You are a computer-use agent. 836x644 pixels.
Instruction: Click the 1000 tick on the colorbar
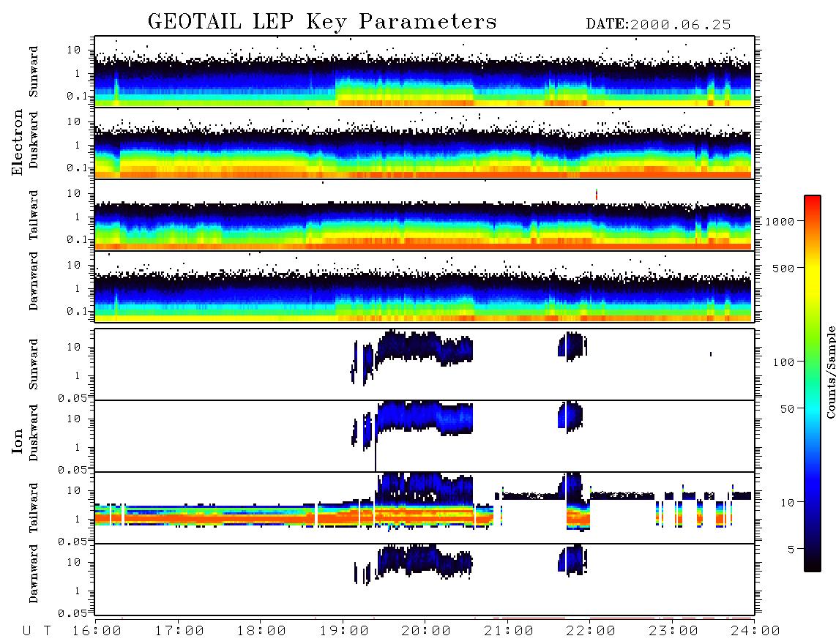(780, 221)
